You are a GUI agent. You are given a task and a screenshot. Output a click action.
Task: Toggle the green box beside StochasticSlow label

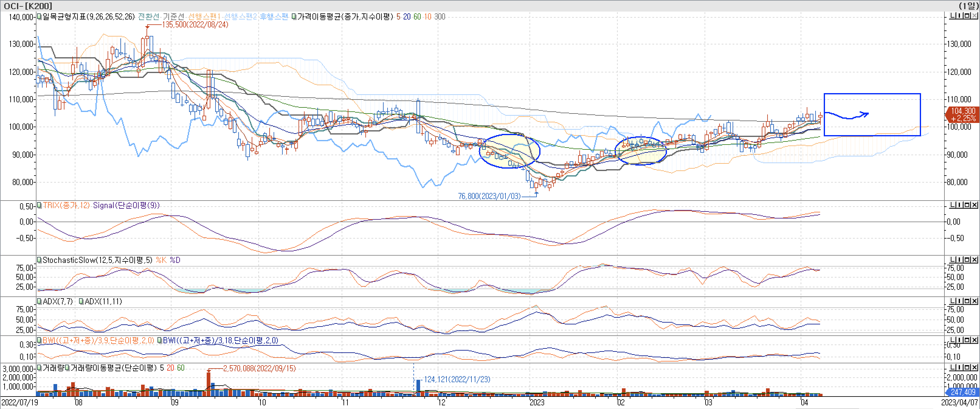point(39,260)
